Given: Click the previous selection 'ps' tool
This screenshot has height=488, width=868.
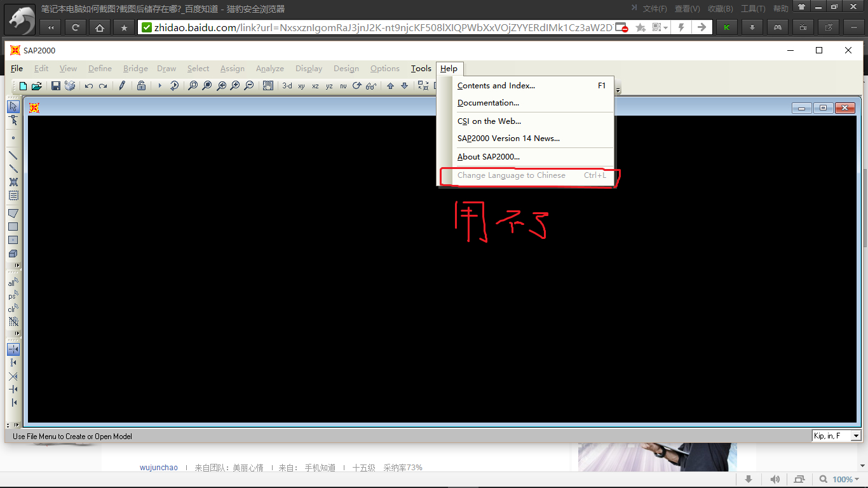Looking at the screenshot, I should [13, 295].
